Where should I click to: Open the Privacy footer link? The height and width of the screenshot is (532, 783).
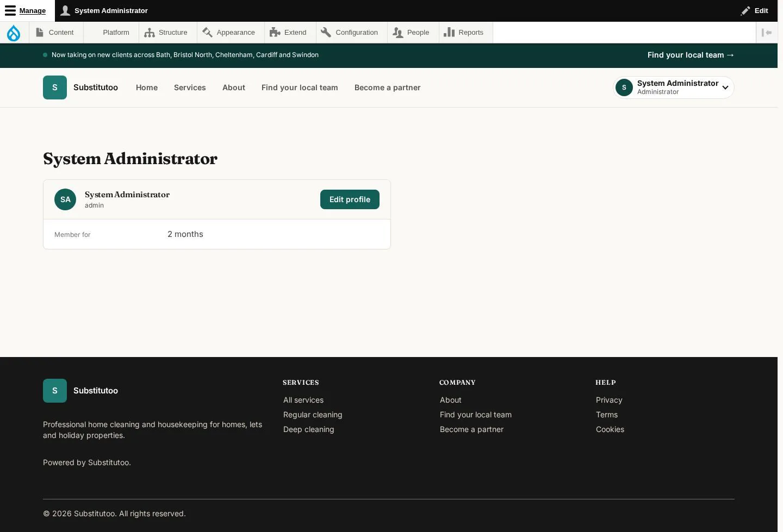(609, 400)
